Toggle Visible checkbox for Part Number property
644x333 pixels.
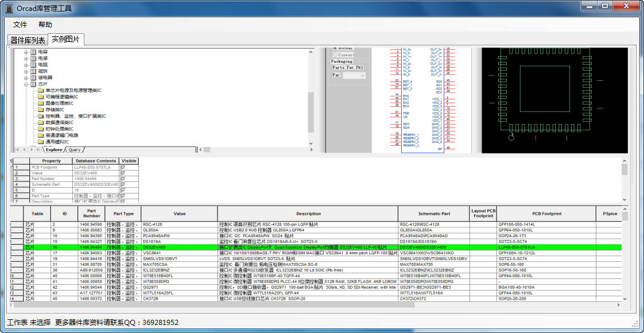[x=122, y=179]
